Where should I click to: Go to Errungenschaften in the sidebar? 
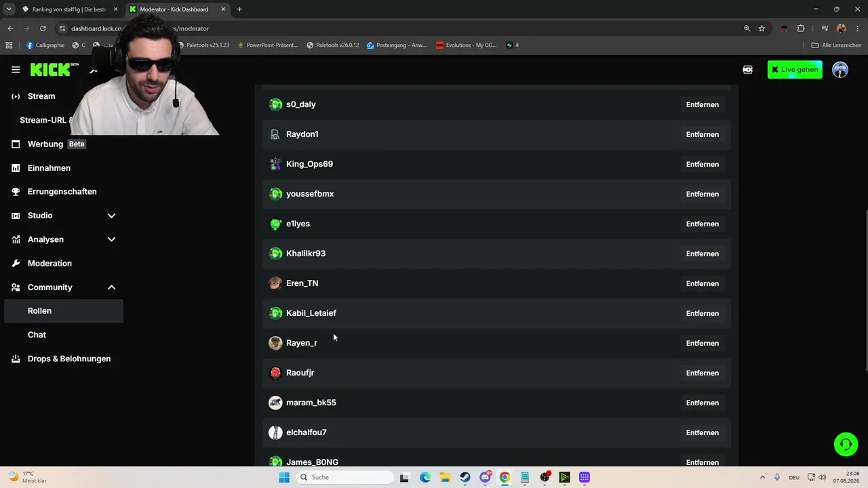[x=62, y=192]
